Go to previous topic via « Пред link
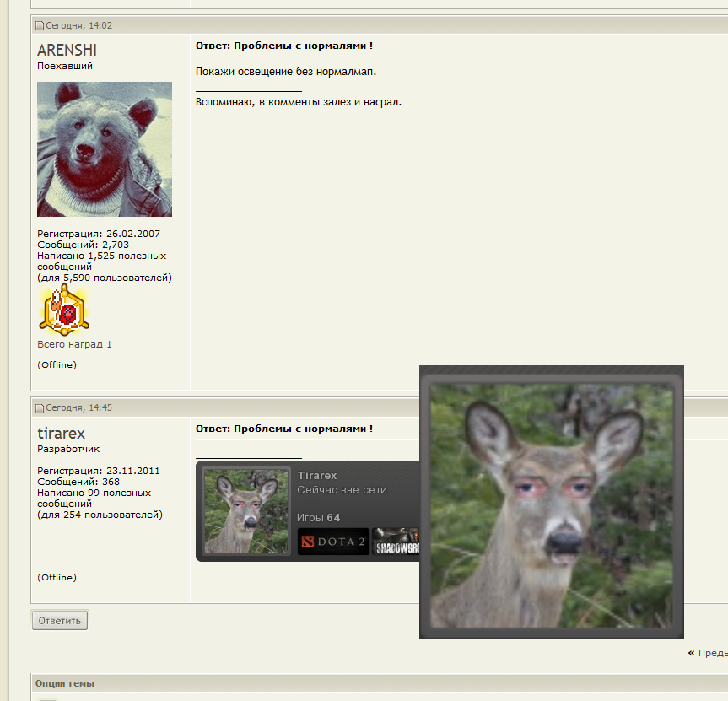Image resolution: width=728 pixels, height=701 pixels. tap(708, 653)
